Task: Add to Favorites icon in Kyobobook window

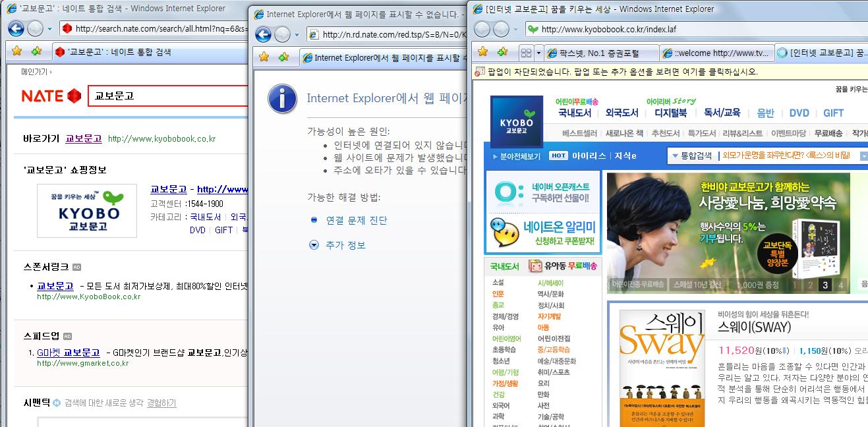Action: 502,52
